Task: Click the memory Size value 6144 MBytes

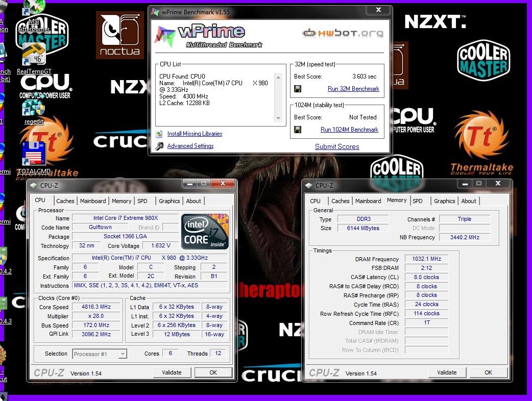Action: coord(363,228)
